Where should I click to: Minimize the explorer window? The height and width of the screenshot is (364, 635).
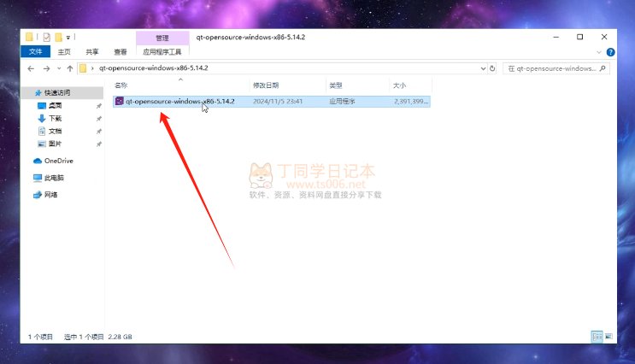(556, 37)
